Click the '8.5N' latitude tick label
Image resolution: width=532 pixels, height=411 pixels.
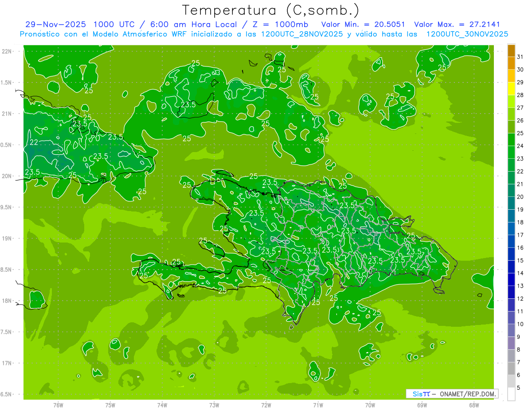[x=6, y=270]
